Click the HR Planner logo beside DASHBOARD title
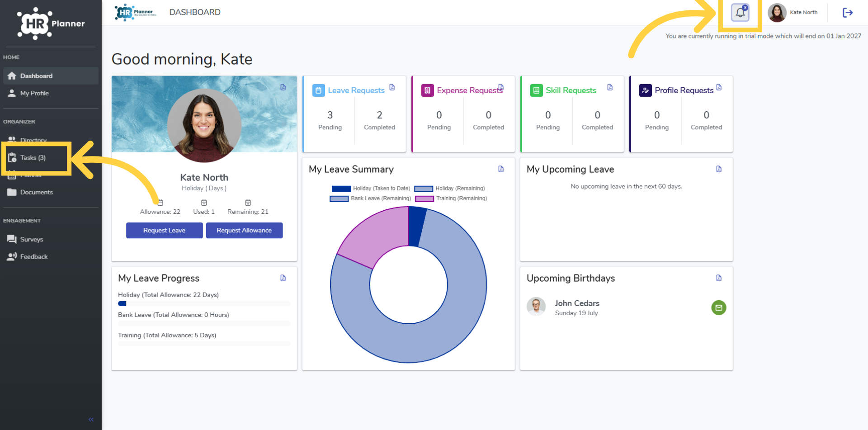Image resolution: width=868 pixels, height=430 pixels. pos(136,12)
